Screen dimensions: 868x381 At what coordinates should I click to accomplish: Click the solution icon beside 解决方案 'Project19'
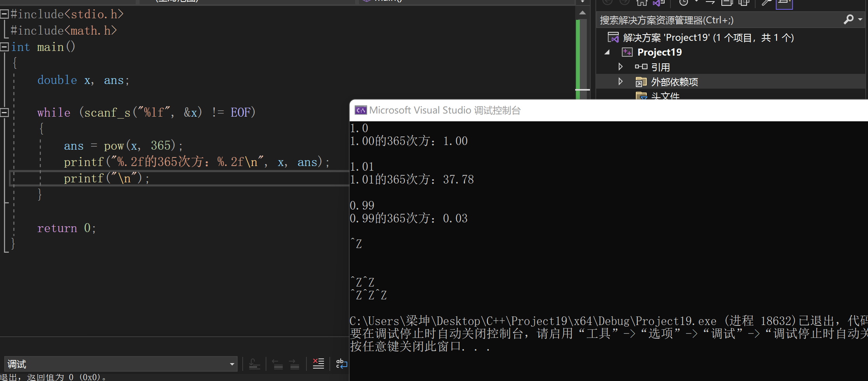click(x=613, y=37)
